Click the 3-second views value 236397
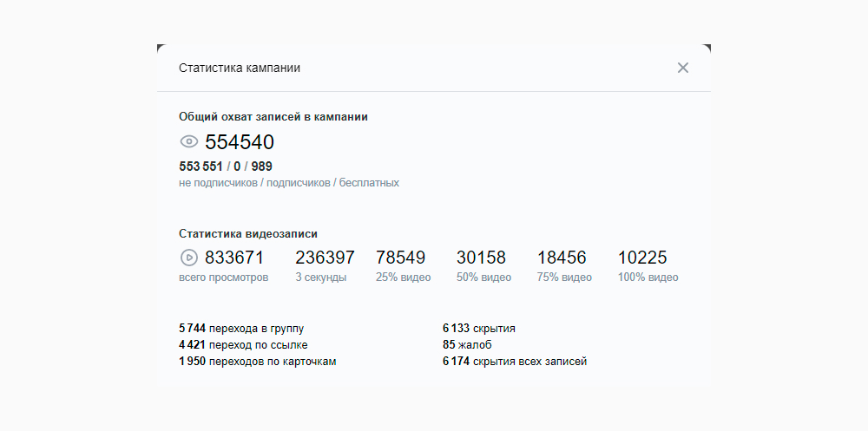868x431 pixels. [325, 258]
